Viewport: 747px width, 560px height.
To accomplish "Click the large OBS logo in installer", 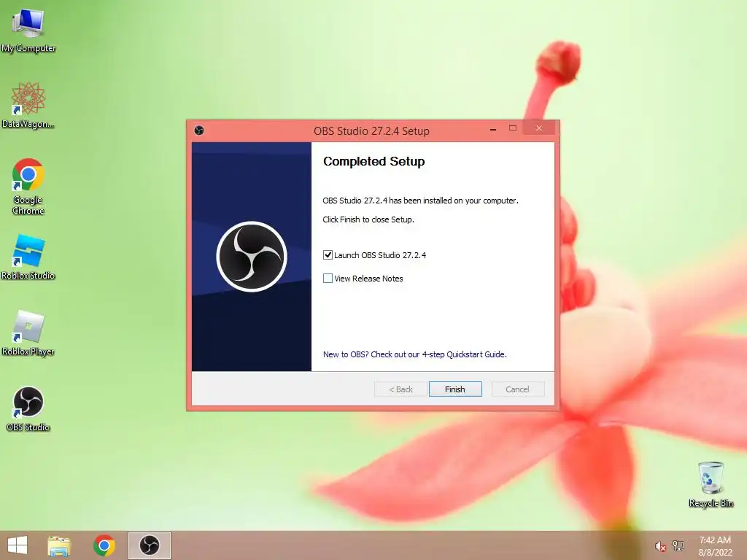I will coord(252,257).
